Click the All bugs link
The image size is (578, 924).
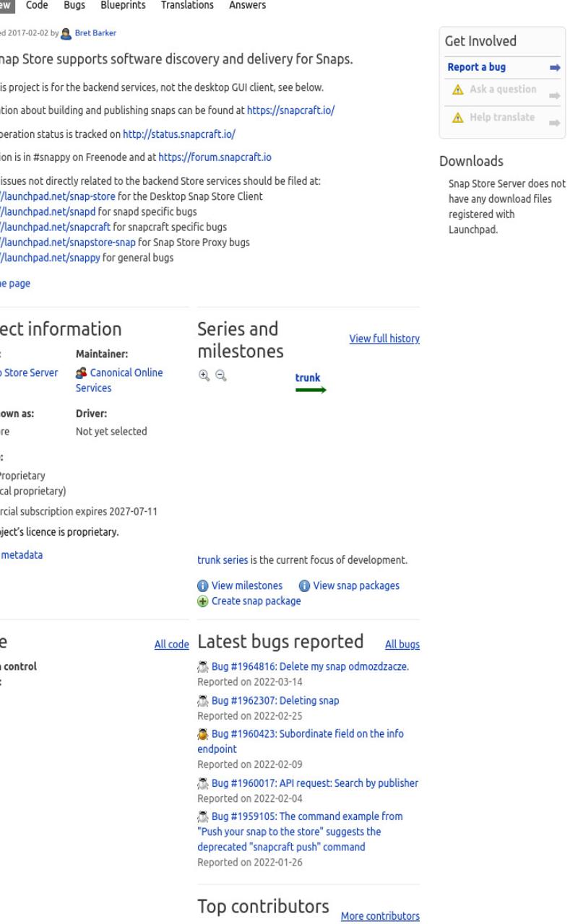402,645
